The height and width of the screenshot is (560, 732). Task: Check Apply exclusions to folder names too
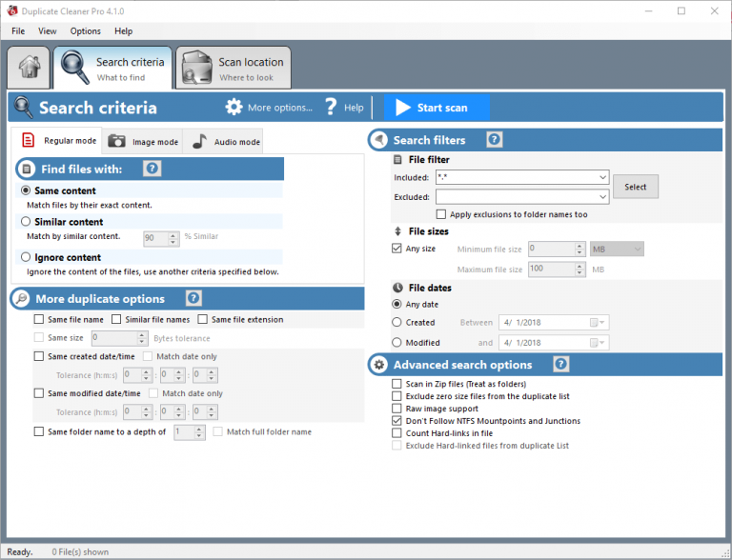(x=440, y=214)
